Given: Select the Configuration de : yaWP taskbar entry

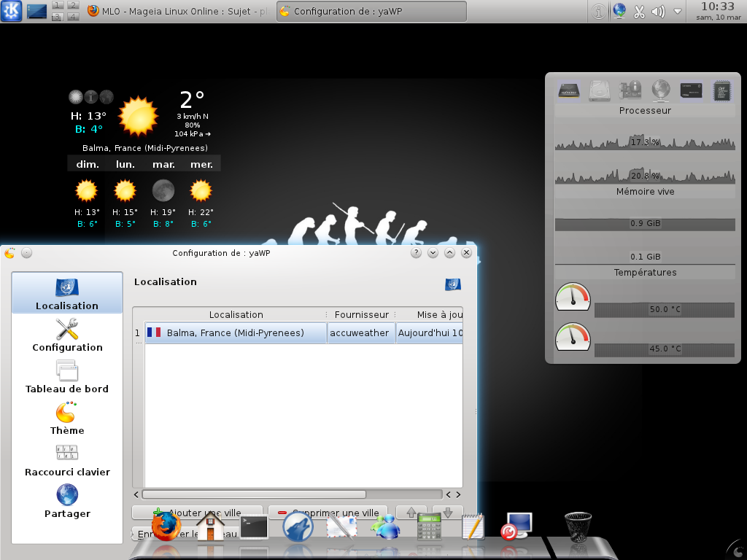Looking at the screenshot, I should coord(371,11).
